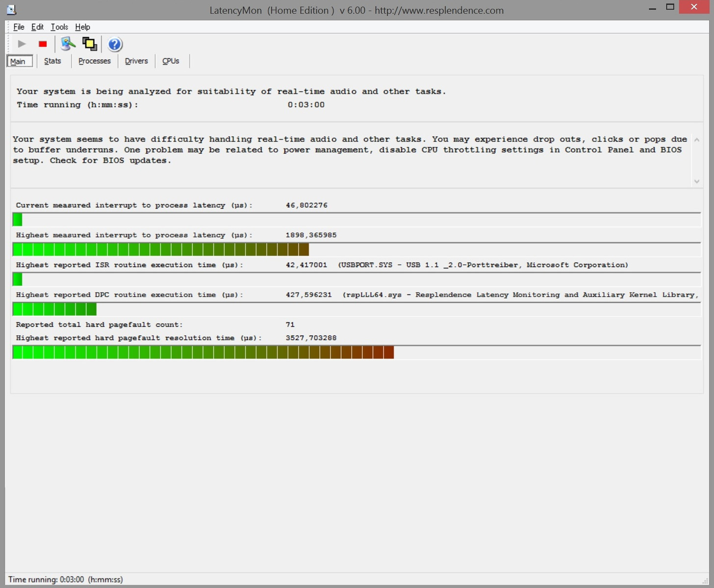Click the highest latency value 1898,365985
Screen dimensions: 714x588
pyautogui.click(x=311, y=235)
